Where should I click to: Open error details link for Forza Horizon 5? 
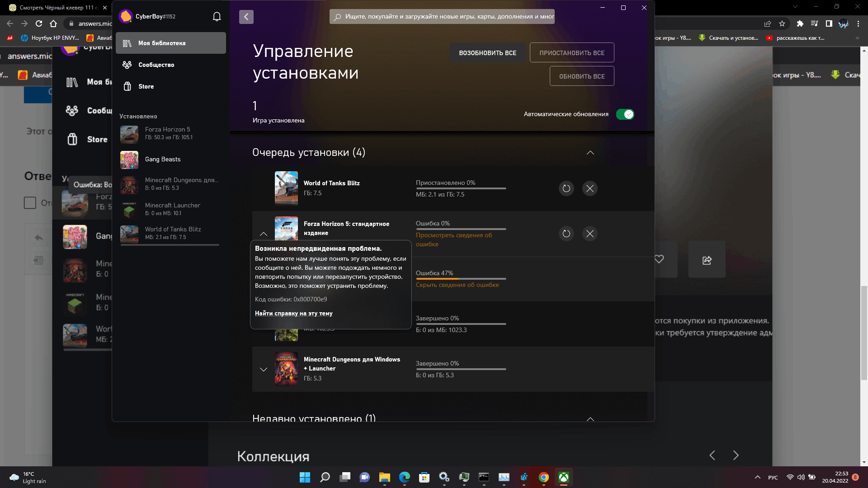(454, 239)
